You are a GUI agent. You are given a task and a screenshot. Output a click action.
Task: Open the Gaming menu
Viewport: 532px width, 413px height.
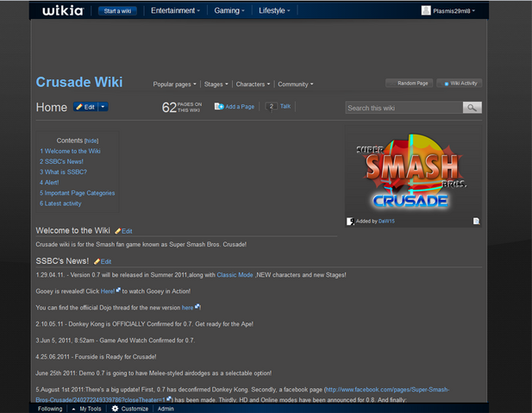coord(229,11)
